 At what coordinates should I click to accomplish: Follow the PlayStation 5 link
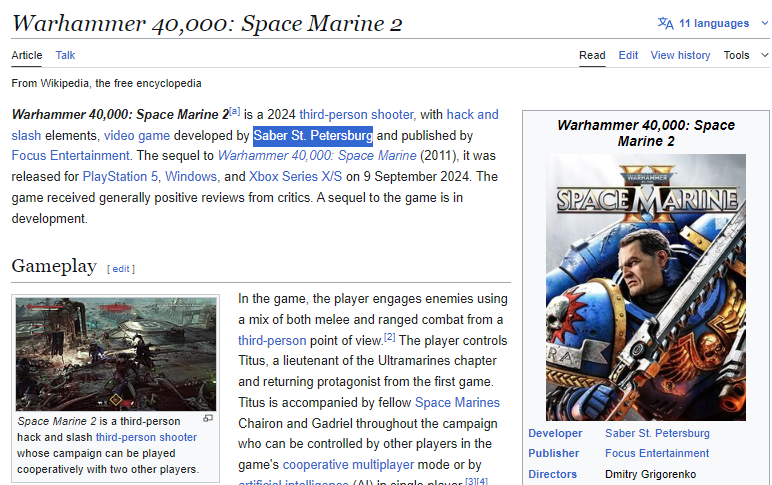click(120, 177)
